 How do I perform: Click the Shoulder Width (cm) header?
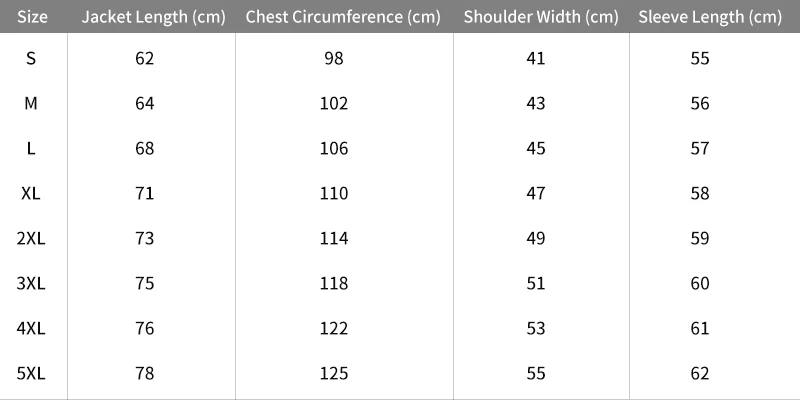pyautogui.click(x=541, y=17)
